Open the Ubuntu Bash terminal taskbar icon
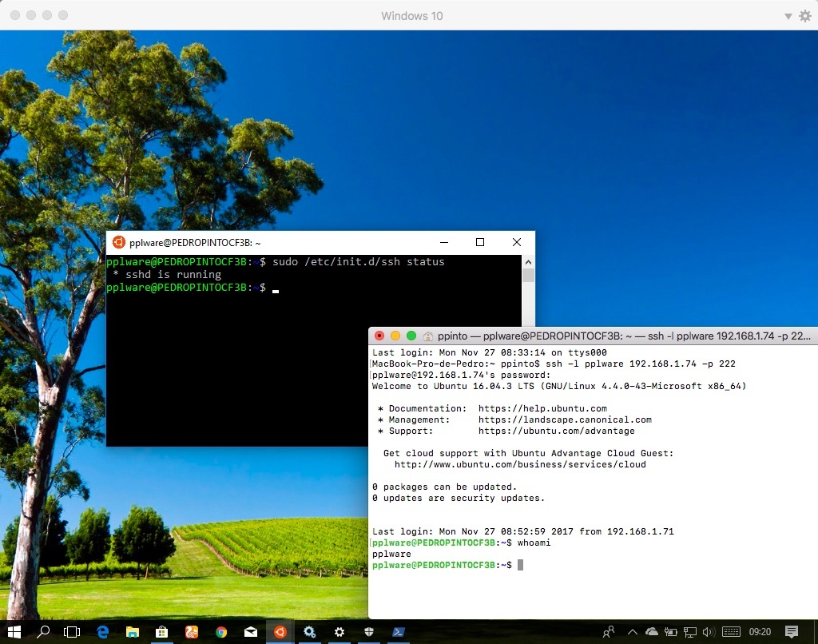This screenshot has width=818, height=644. [279, 631]
